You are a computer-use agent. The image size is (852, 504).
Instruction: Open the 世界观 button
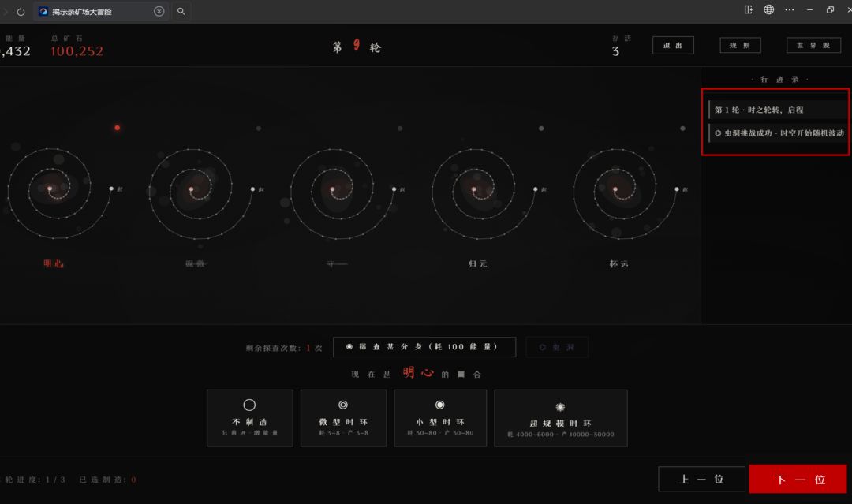[x=813, y=45]
